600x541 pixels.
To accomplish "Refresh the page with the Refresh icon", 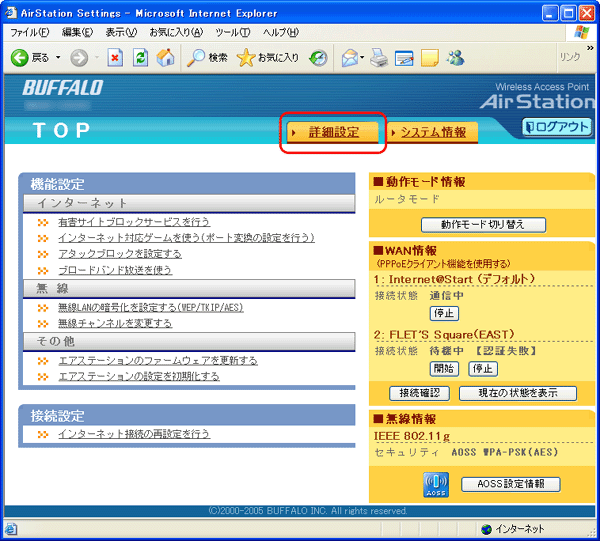I will pyautogui.click(x=140, y=58).
